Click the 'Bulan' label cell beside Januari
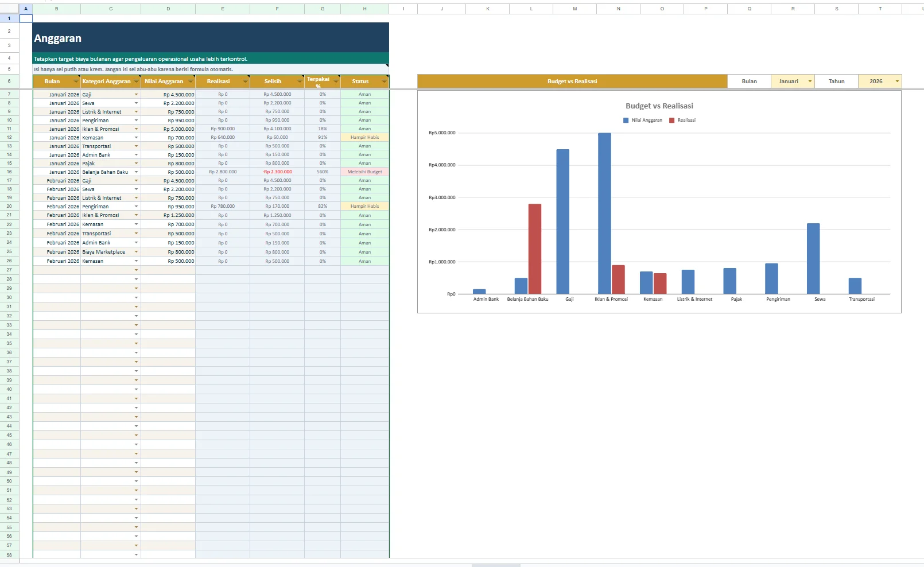924x567 pixels. (749, 81)
